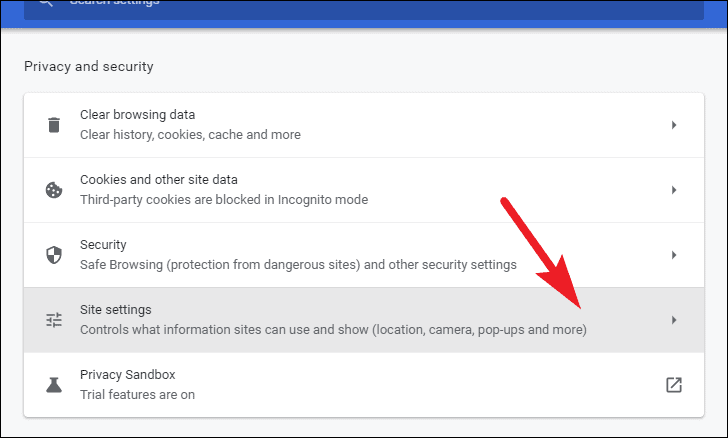Expand Cookies and other site data arrow

pyautogui.click(x=674, y=190)
